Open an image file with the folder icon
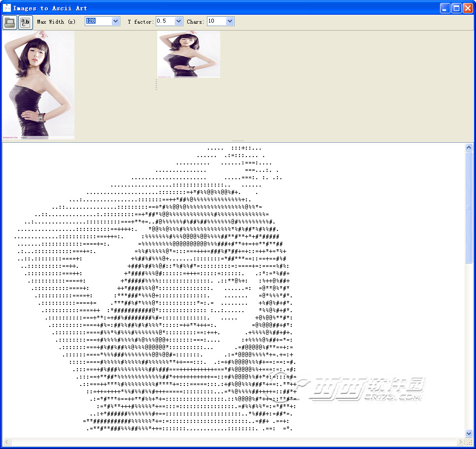Screen dimensions: 476x449 (x=10, y=23)
